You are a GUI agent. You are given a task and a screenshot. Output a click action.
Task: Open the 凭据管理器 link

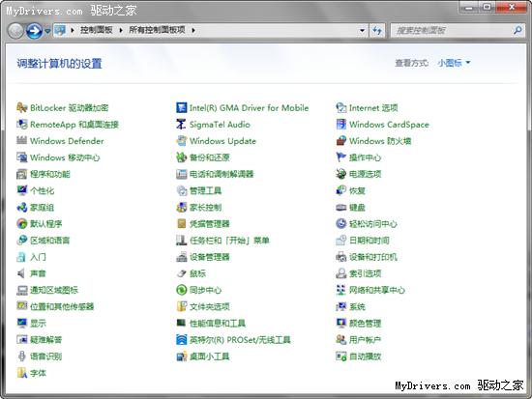point(210,224)
